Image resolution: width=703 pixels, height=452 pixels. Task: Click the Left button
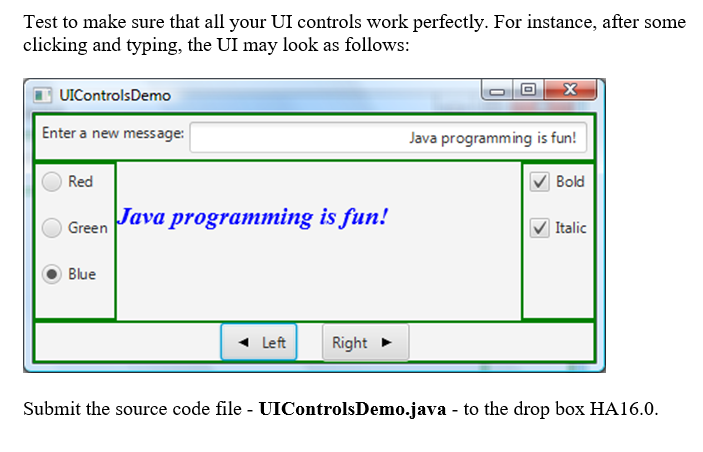[x=259, y=342]
